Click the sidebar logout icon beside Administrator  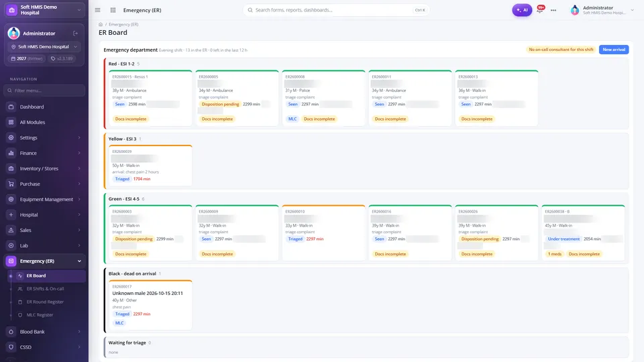click(76, 34)
